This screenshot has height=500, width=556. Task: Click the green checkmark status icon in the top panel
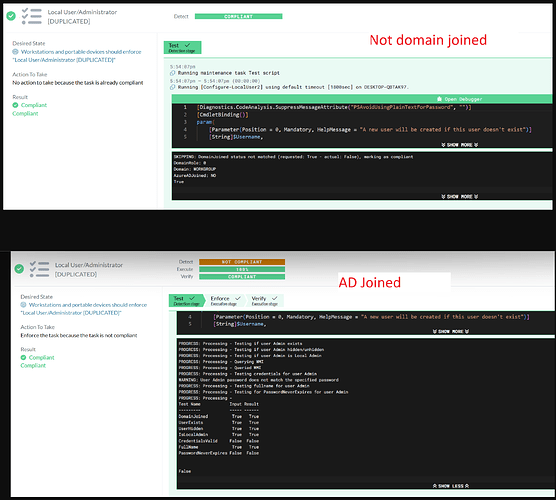pyautogui.click(x=11, y=16)
